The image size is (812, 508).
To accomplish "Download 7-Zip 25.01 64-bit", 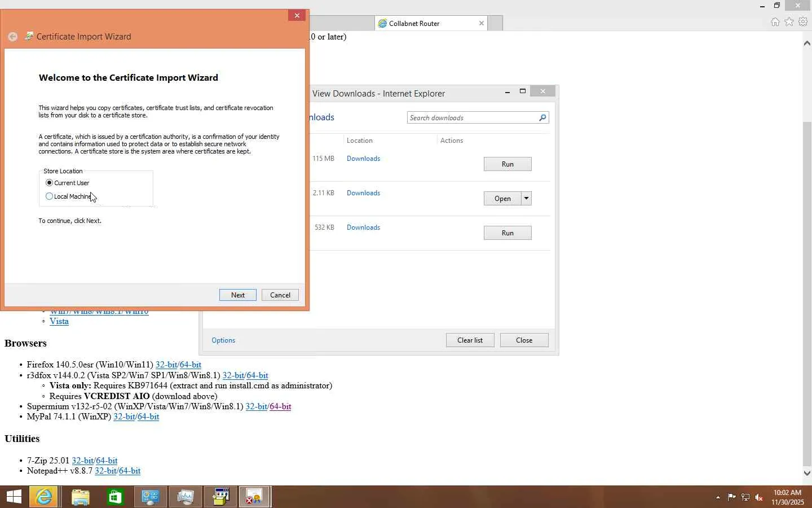I will click(x=107, y=461).
